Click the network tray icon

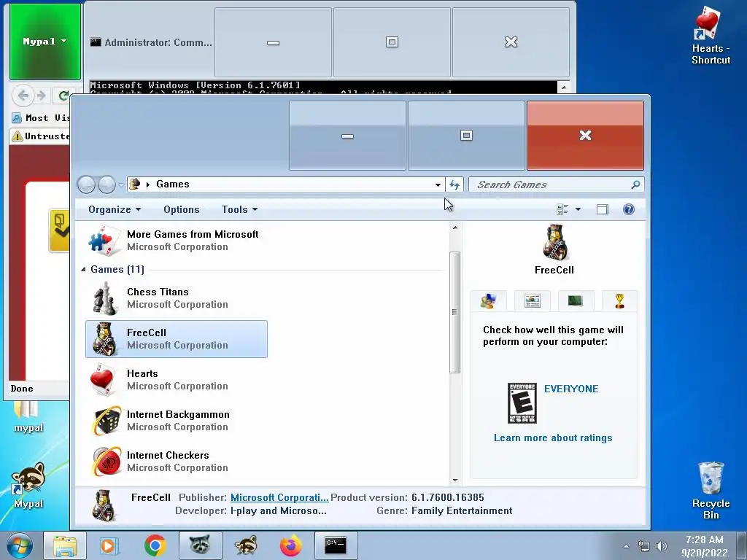coord(643,546)
